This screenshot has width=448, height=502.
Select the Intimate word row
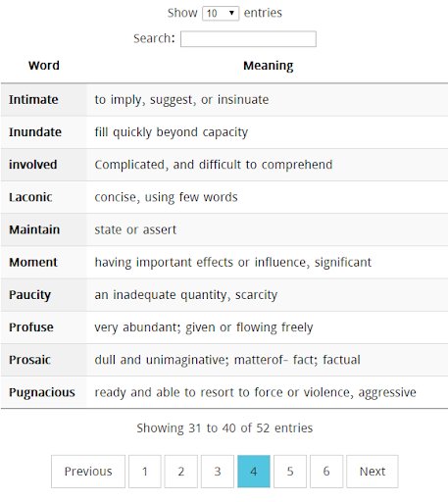[x=224, y=100]
